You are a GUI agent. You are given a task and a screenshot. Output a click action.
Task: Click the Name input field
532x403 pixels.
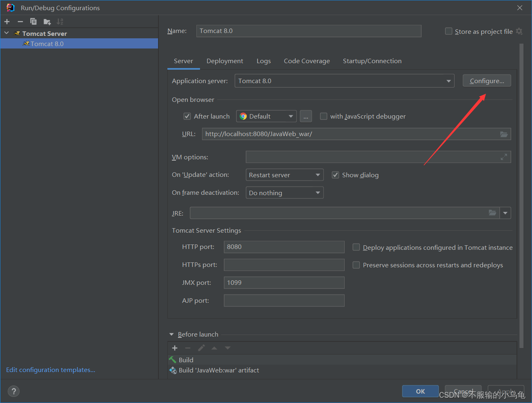[x=309, y=31]
